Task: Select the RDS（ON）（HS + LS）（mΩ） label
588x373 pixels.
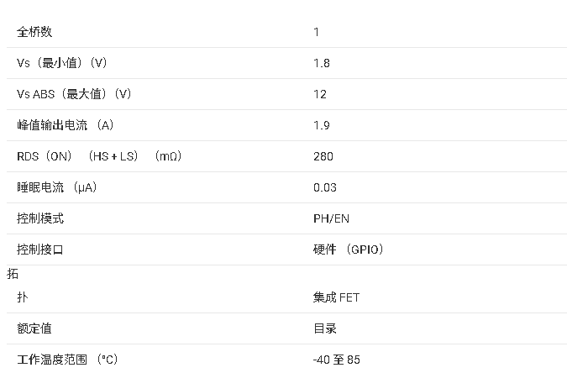Action: coord(100,156)
